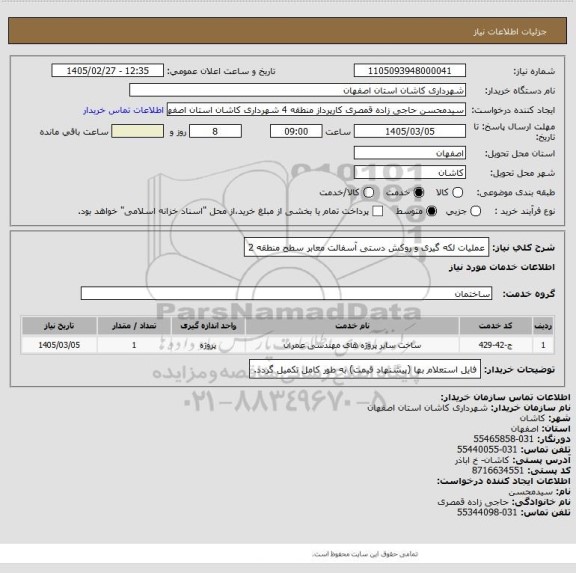This screenshot has width=576, height=573.
Task: Click the جزئیات اطلاعات نیاز header title
Action: (x=510, y=32)
